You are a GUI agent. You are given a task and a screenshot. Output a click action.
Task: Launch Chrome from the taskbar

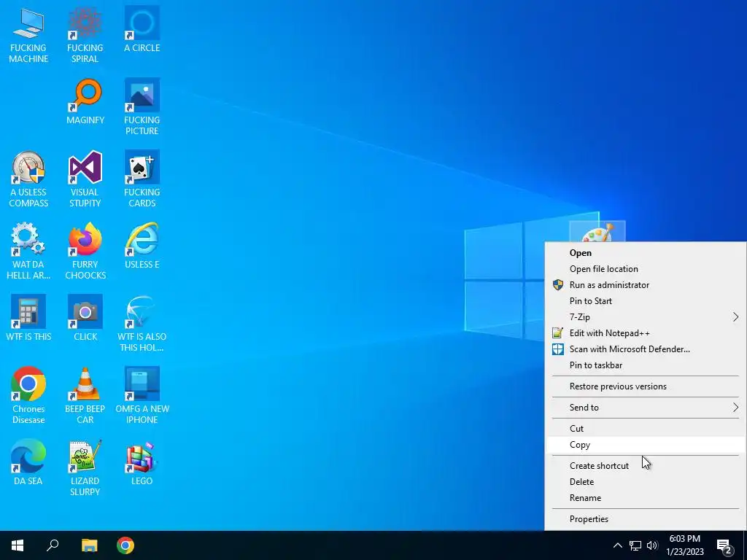pos(125,545)
